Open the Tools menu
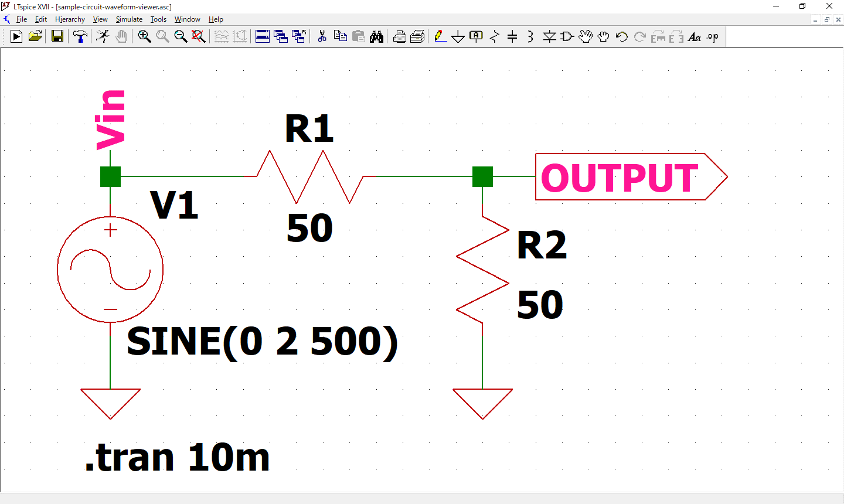844x504 pixels. [x=158, y=19]
